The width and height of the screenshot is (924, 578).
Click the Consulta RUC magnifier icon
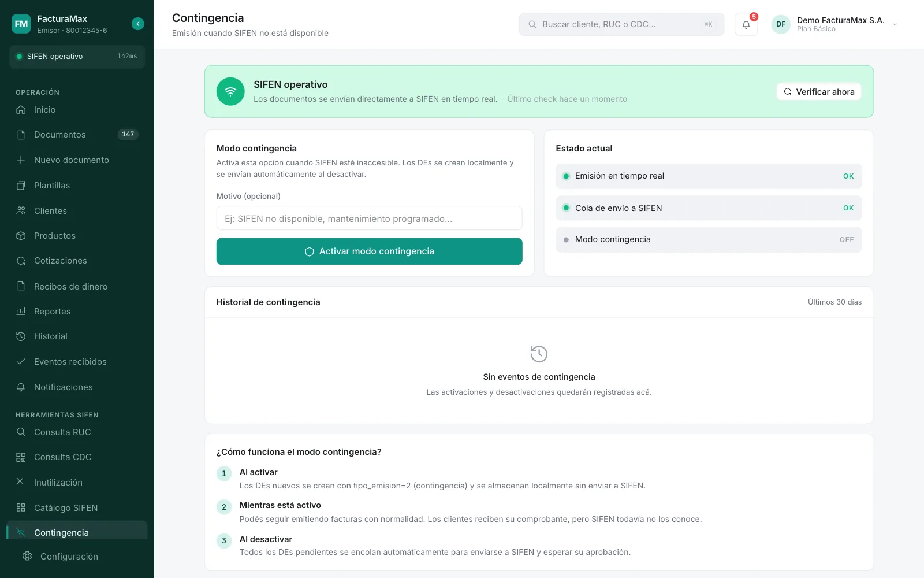(x=21, y=432)
